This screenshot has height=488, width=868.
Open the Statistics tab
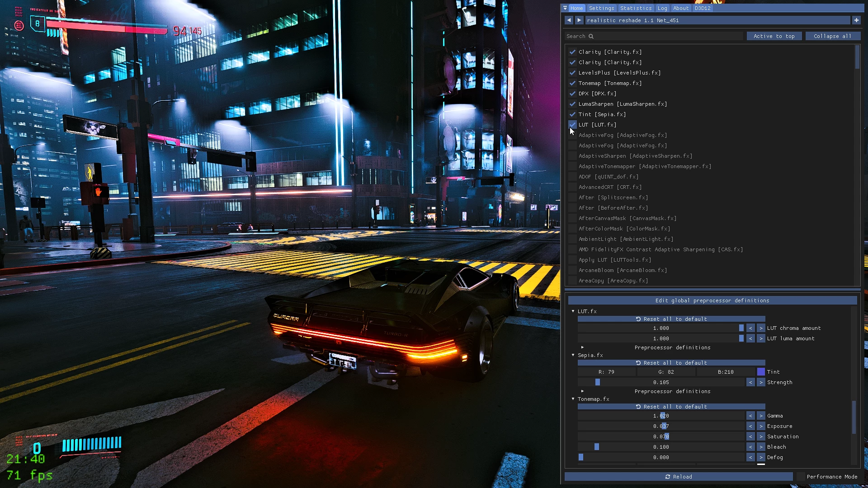636,8
